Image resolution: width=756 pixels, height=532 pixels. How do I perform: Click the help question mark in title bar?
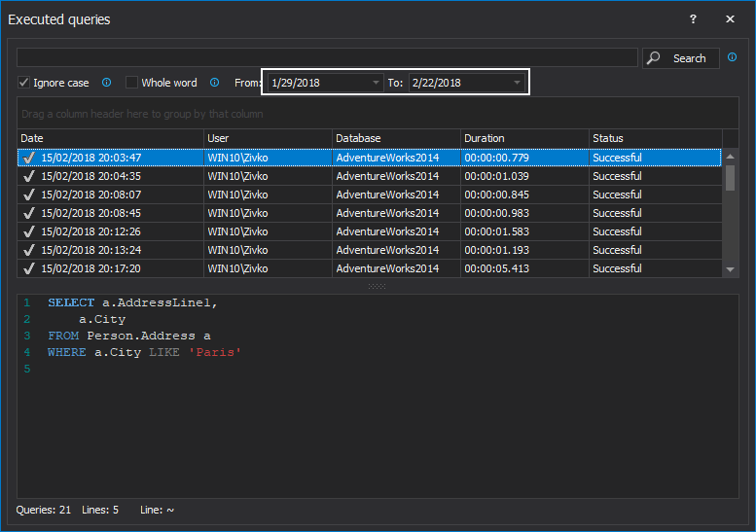tap(693, 19)
